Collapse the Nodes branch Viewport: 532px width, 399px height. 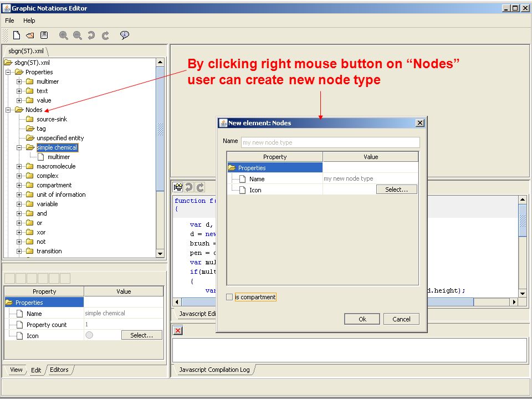click(8, 110)
